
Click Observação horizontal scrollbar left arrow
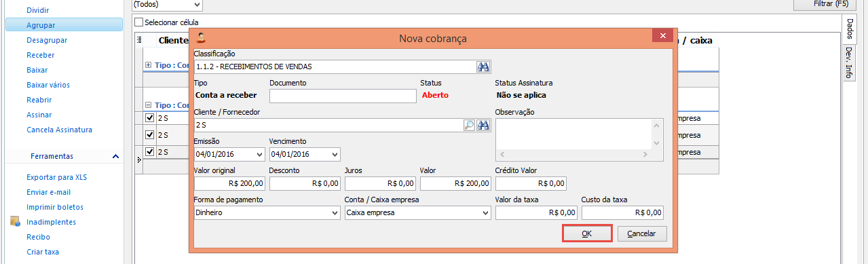pyautogui.click(x=502, y=155)
